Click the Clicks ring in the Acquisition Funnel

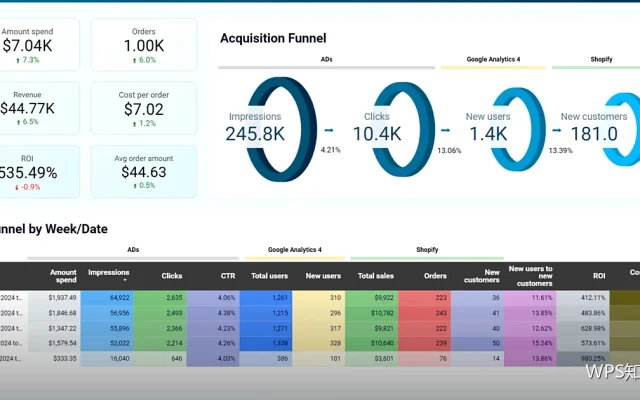coord(404,129)
